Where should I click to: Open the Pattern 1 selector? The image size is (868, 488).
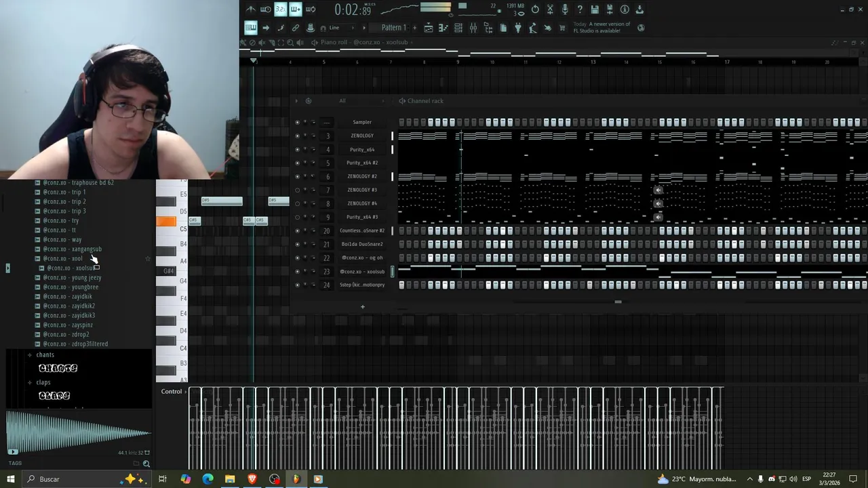coord(393,28)
